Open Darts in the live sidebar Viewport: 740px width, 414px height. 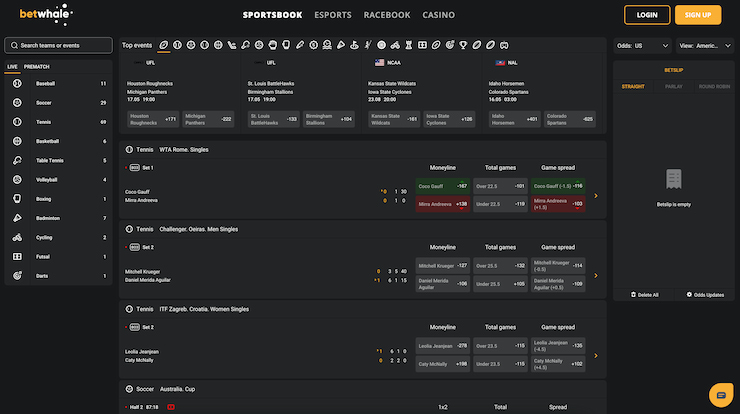[59, 276]
